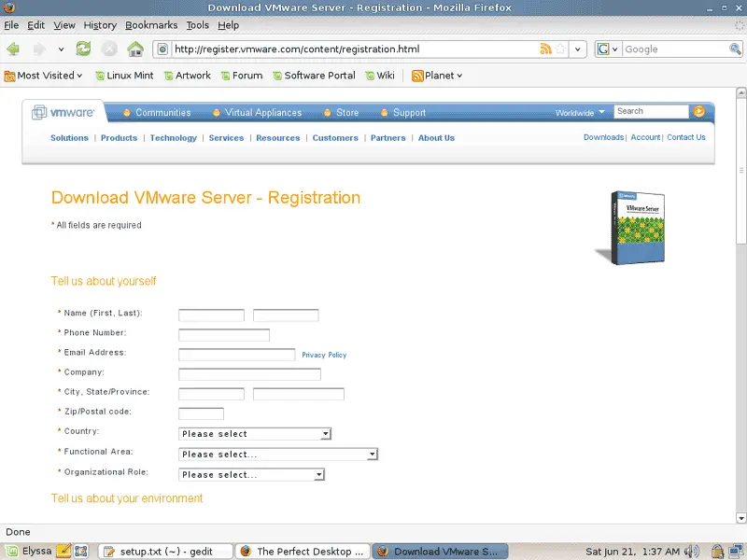Viewport: 747px width, 560px height.
Task: Open the Organizational Role dropdown
Action: (x=251, y=474)
